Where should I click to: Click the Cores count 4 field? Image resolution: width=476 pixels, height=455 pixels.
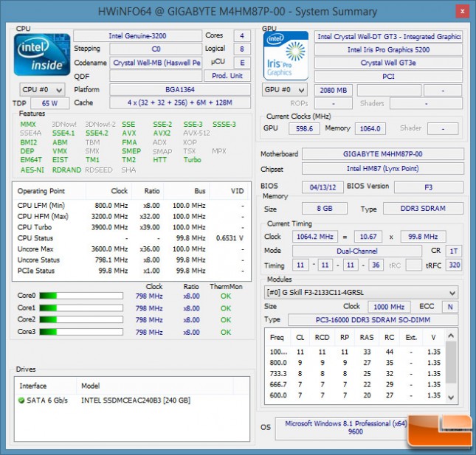tap(242, 36)
